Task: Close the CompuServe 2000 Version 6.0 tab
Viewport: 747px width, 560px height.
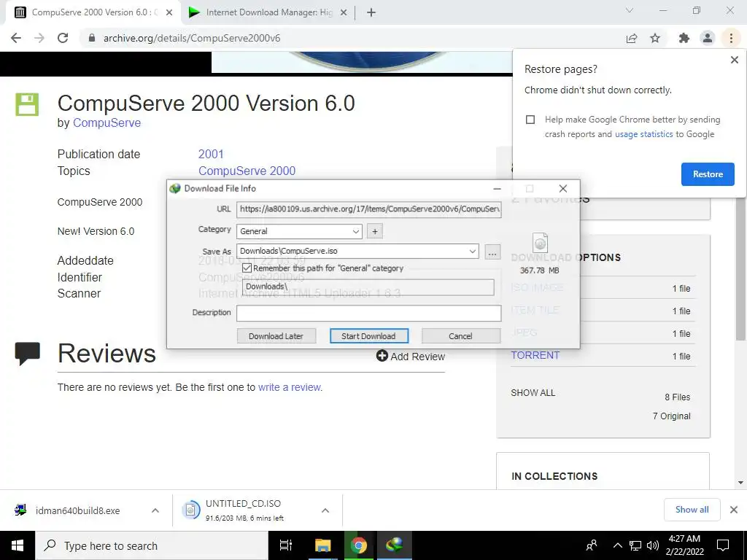Action: pyautogui.click(x=169, y=12)
